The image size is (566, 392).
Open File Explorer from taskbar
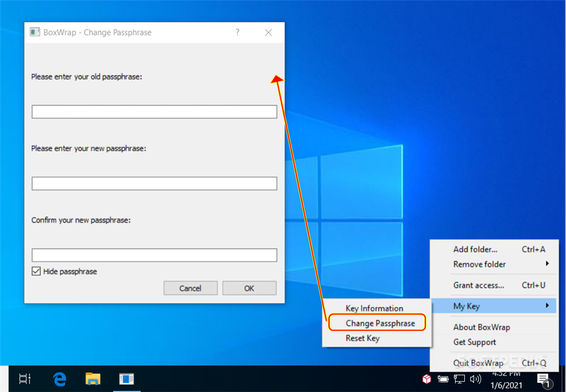click(93, 379)
